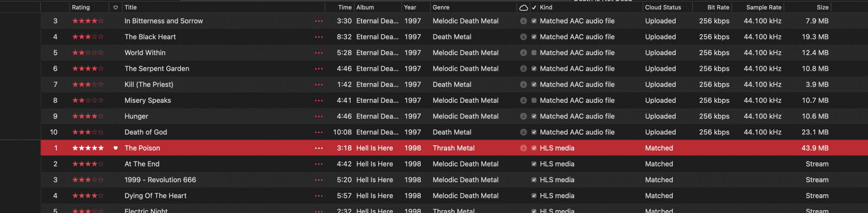Screen dimensions: 868x213
Task: Uncheck the At The End checkbox
Action: (534, 164)
